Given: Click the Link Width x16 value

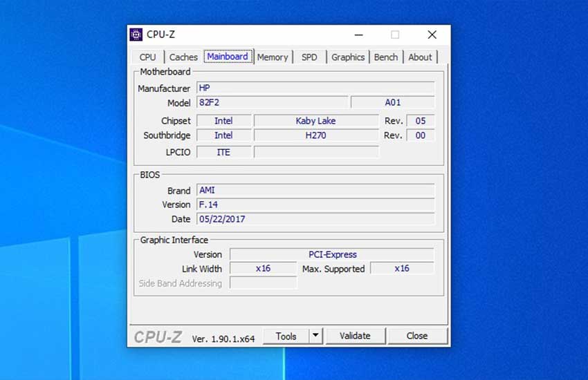Looking at the screenshot, I should (263, 269).
